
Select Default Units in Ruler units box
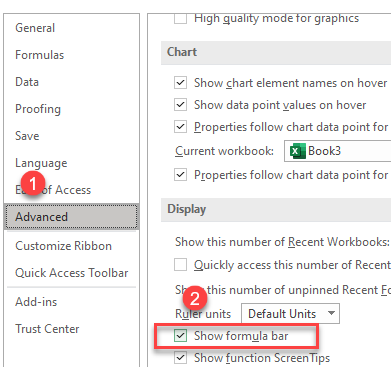(x=290, y=313)
